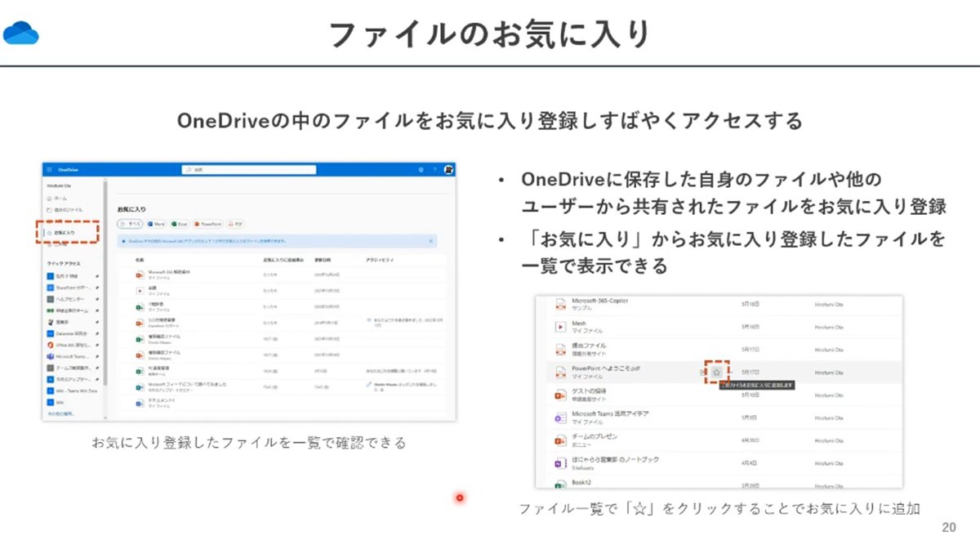Open Microsoft Teams 活用アイデア file
This screenshot has width=980, height=545.
point(610,413)
